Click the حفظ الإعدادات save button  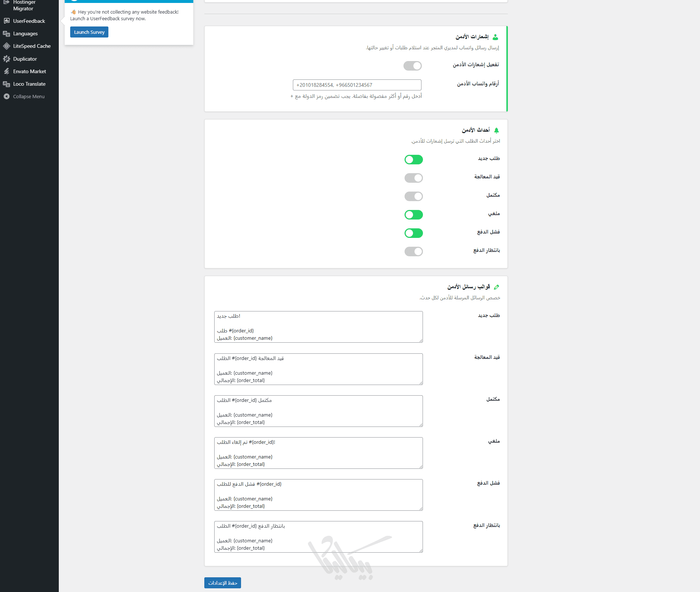coord(222,583)
